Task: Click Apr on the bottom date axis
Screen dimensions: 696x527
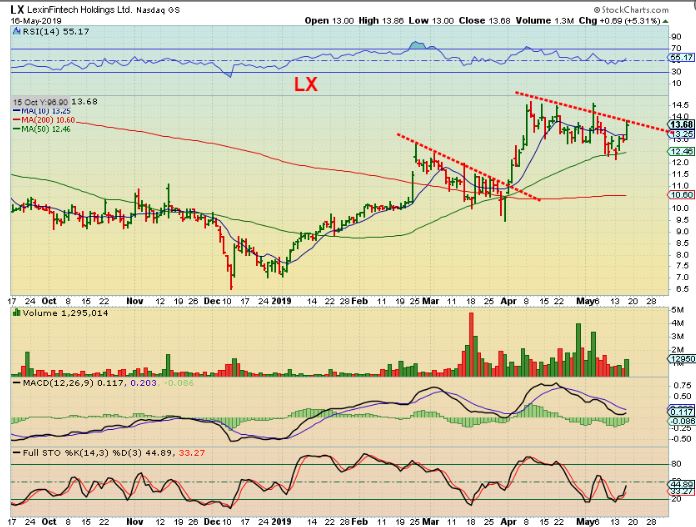Action: click(509, 521)
